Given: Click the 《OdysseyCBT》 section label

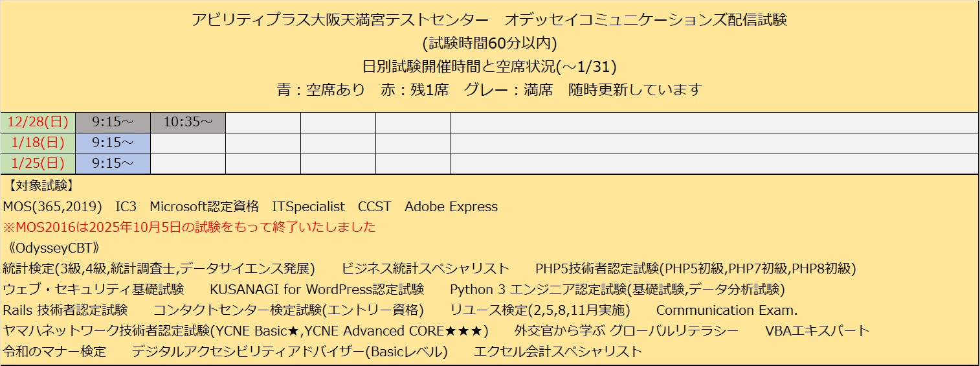Looking at the screenshot, I should [x=50, y=248].
